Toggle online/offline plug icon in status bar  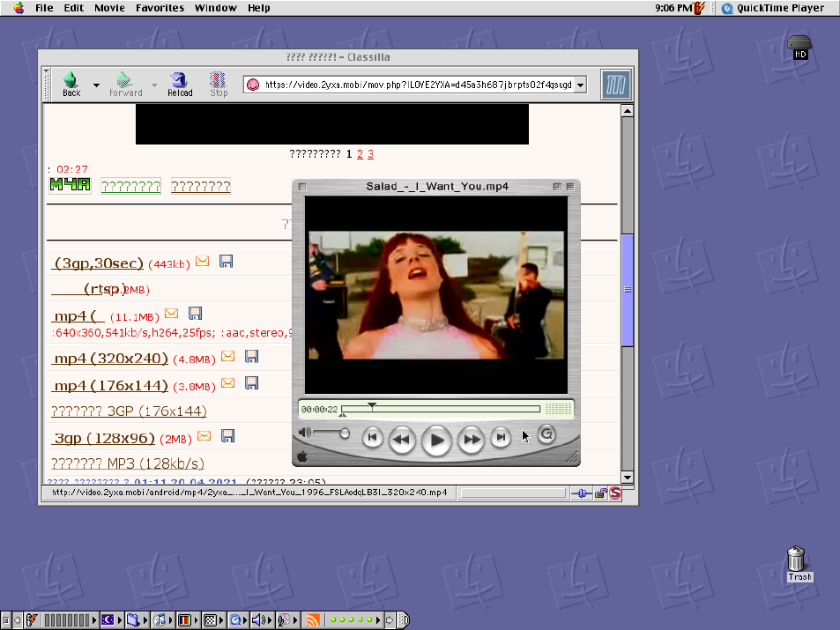click(x=582, y=493)
